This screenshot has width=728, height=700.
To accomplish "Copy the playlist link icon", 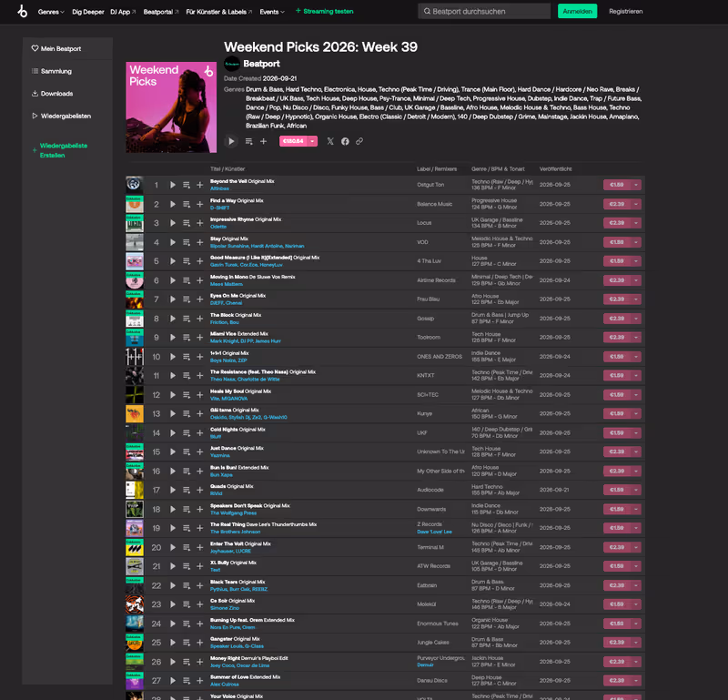I will click(x=359, y=141).
